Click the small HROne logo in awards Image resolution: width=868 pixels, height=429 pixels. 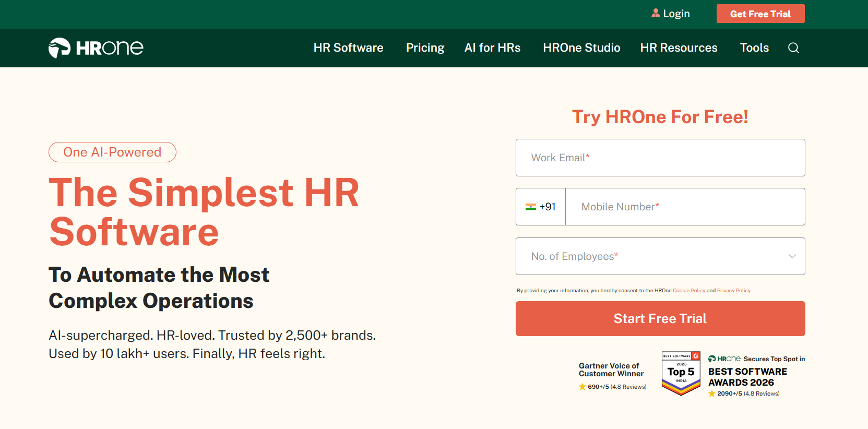(x=724, y=359)
